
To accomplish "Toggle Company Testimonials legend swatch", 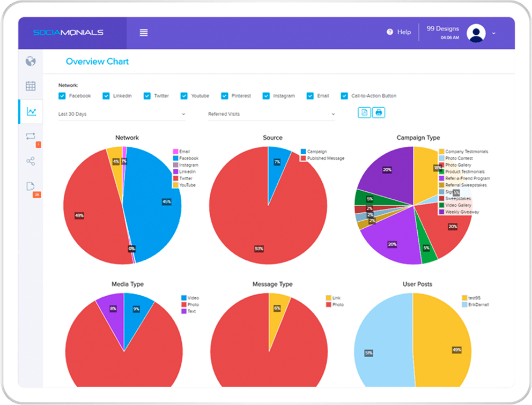I will [x=441, y=152].
